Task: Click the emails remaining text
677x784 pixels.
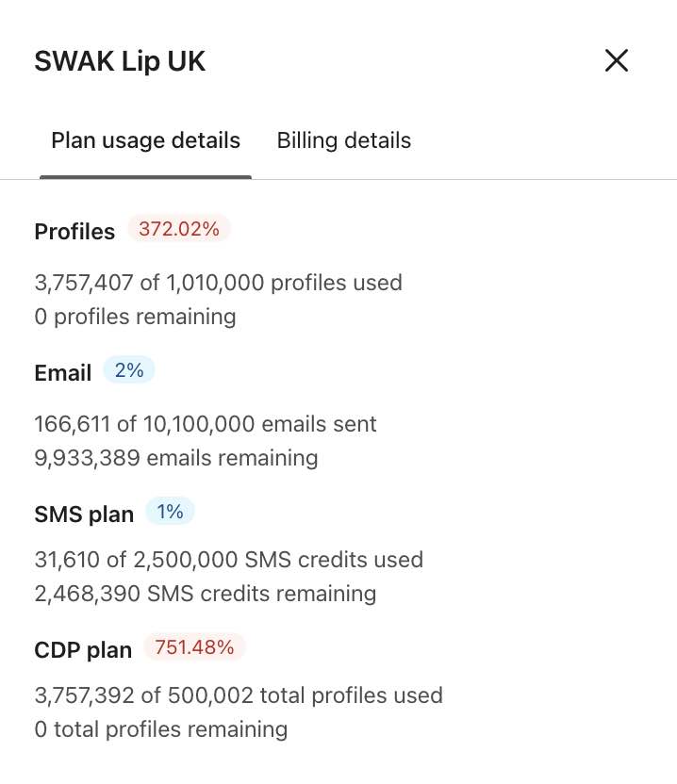Action: coord(175,457)
